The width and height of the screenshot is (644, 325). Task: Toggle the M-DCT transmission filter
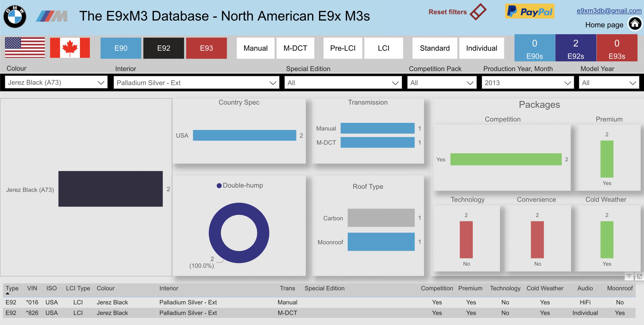click(x=295, y=48)
